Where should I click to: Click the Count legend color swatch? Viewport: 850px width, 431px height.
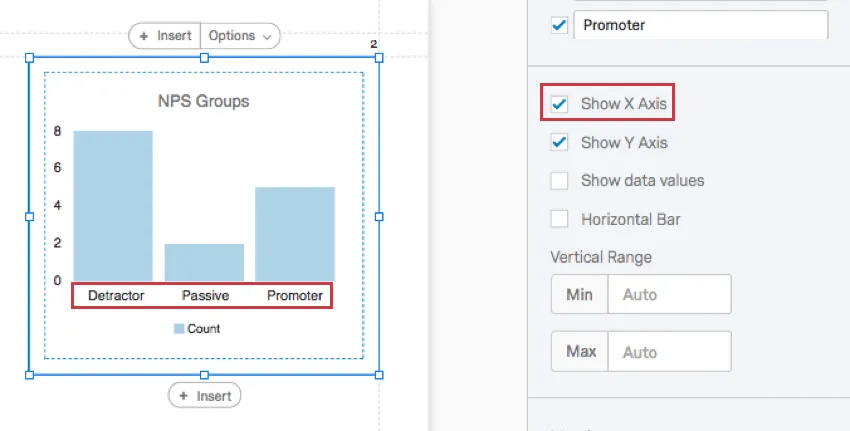(179, 328)
